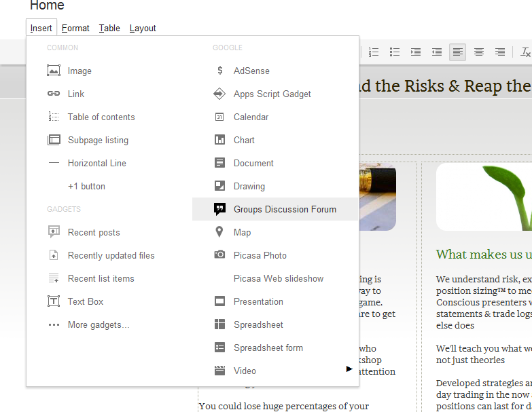Screen dimensions: 532x412
Task: Open the Layout dropdown menu
Action: (x=143, y=28)
